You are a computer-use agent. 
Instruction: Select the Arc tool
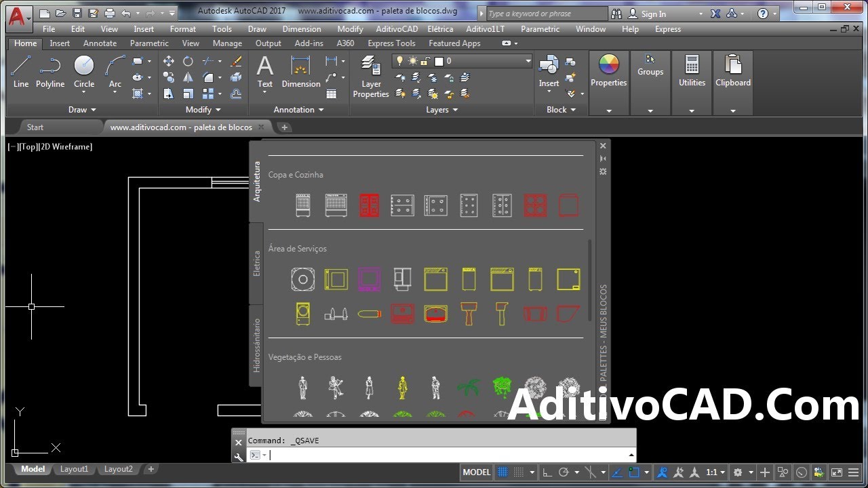pos(115,72)
